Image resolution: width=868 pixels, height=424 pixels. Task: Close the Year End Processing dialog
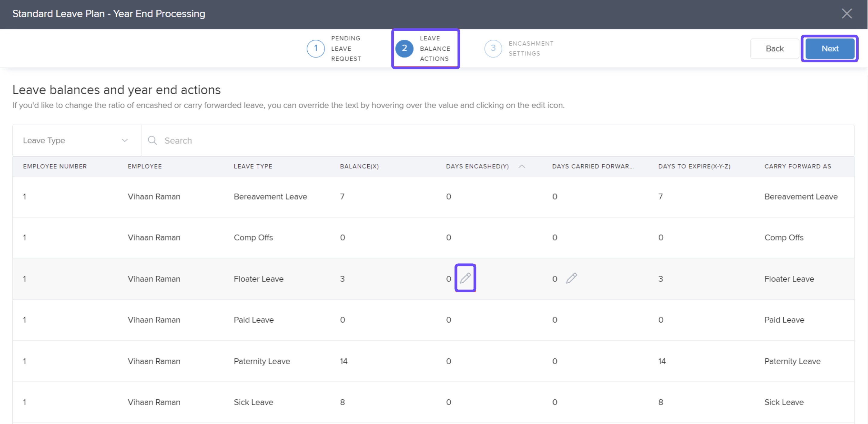coord(846,14)
